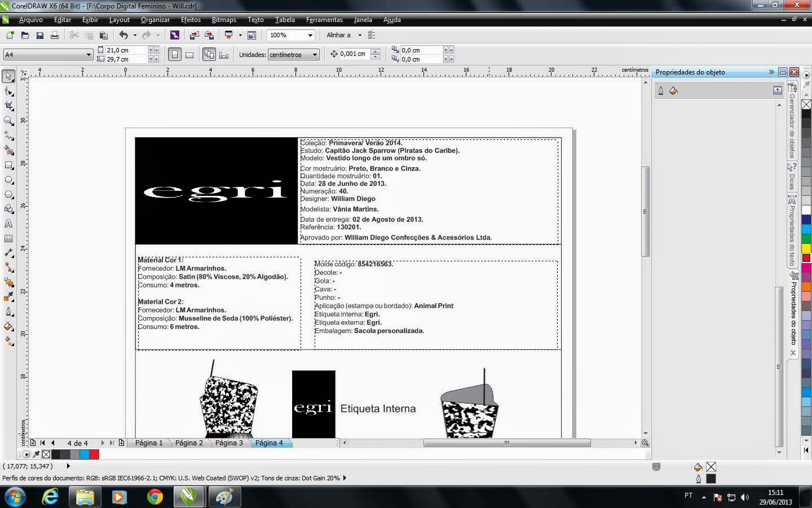Viewport: 812px width, 508px height.
Task: Print the document
Action: click(x=54, y=35)
